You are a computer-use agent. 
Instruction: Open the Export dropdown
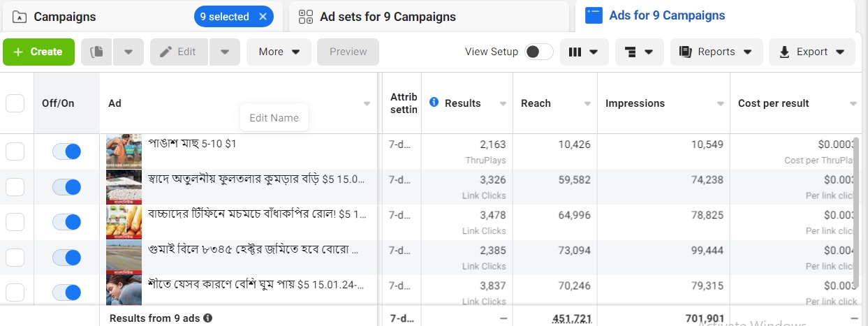click(811, 52)
